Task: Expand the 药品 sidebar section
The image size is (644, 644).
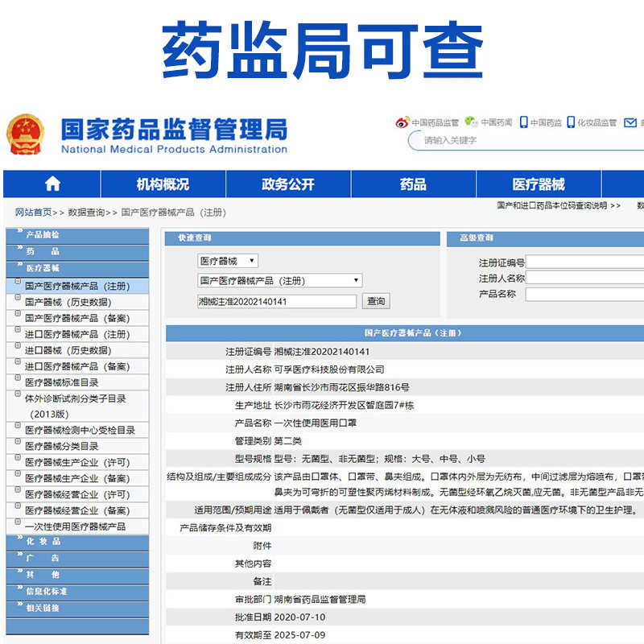Action: pos(77,251)
